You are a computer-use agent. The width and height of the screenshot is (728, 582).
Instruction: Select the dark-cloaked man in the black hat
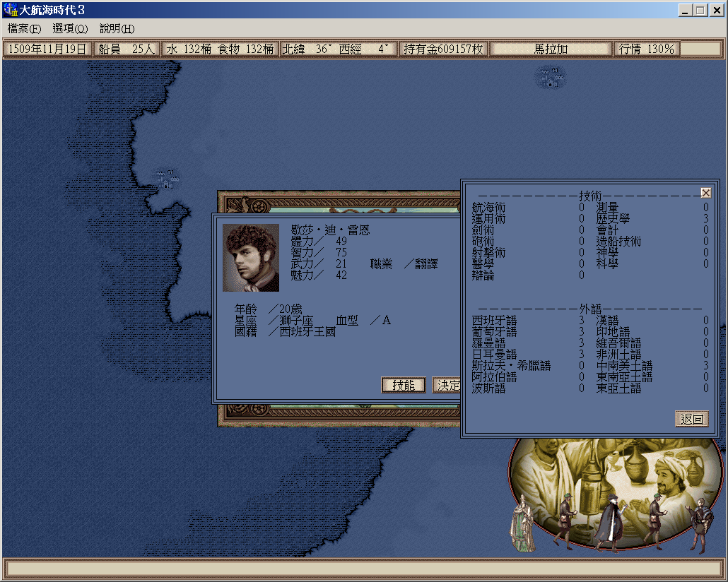click(x=608, y=521)
